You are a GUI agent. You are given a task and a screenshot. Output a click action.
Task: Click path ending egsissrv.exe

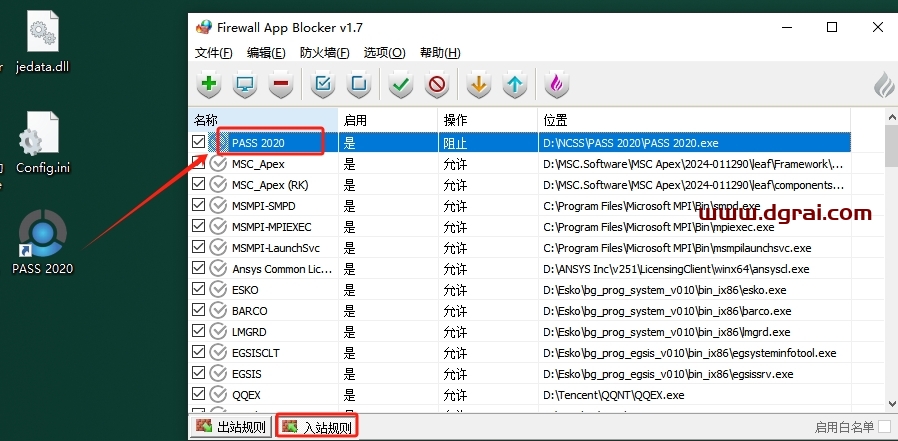pyautogui.click(x=668, y=375)
